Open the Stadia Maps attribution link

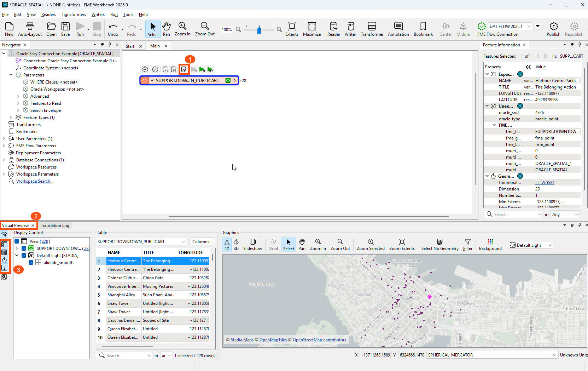pyautogui.click(x=242, y=339)
